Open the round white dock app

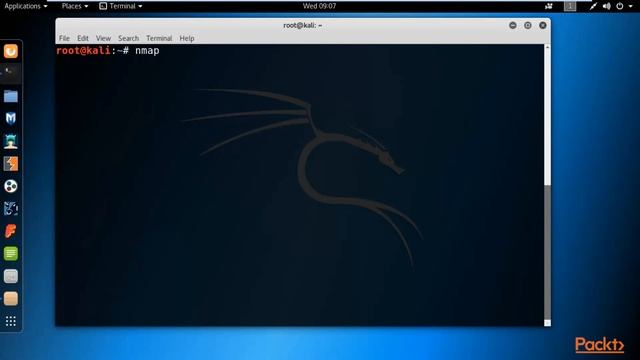coord(11,186)
